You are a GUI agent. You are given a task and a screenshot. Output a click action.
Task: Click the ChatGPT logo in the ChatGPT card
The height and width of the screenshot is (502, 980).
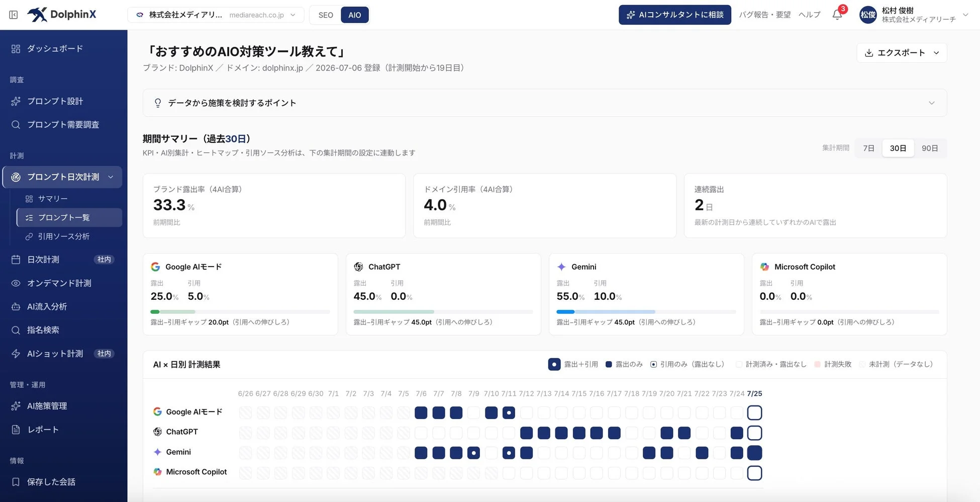358,267
